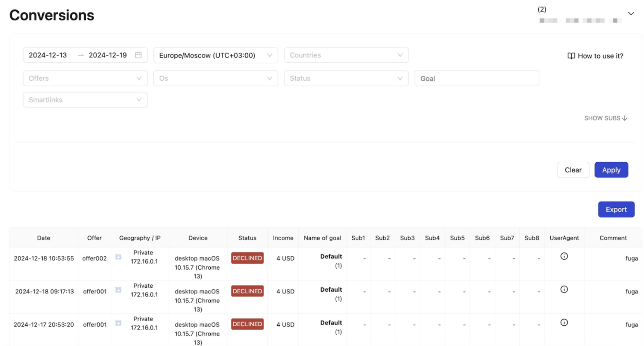The image size is (644, 346).
Task: Export the conversions table
Action: (616, 209)
